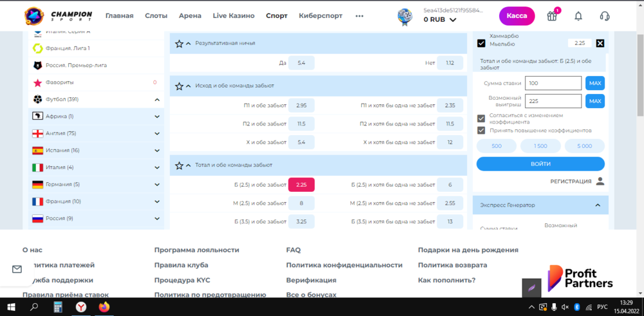Select П1 и обе забьют 2.95
Image resolution: width=644 pixels, height=316 pixels.
tap(301, 106)
